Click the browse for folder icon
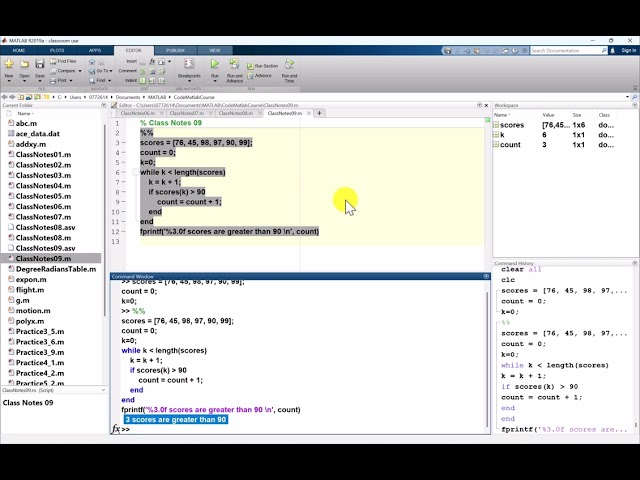Image resolution: width=640 pixels, height=480 pixels. coord(29,97)
